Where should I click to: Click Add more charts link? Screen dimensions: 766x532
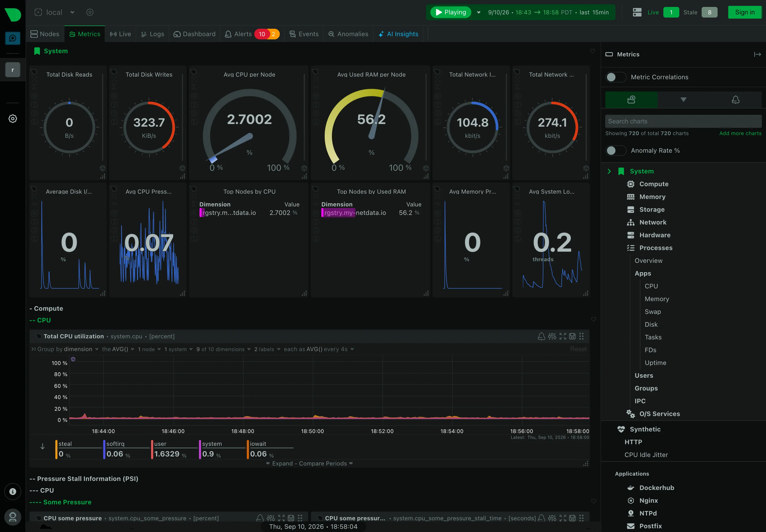click(740, 133)
